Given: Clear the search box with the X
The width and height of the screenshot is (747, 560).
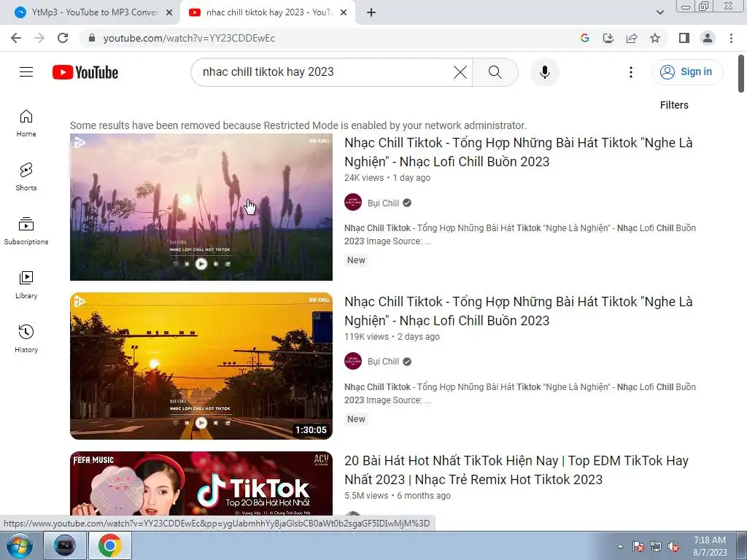Looking at the screenshot, I should [460, 72].
